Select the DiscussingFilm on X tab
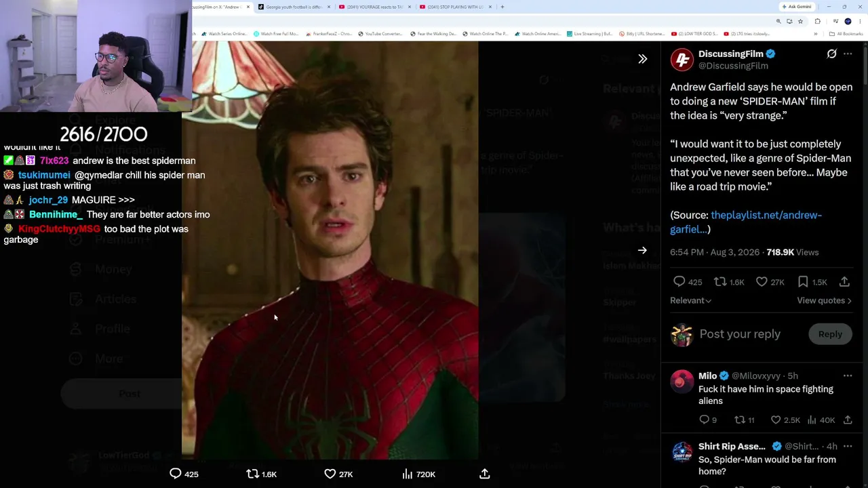The image size is (868, 488). (218, 7)
